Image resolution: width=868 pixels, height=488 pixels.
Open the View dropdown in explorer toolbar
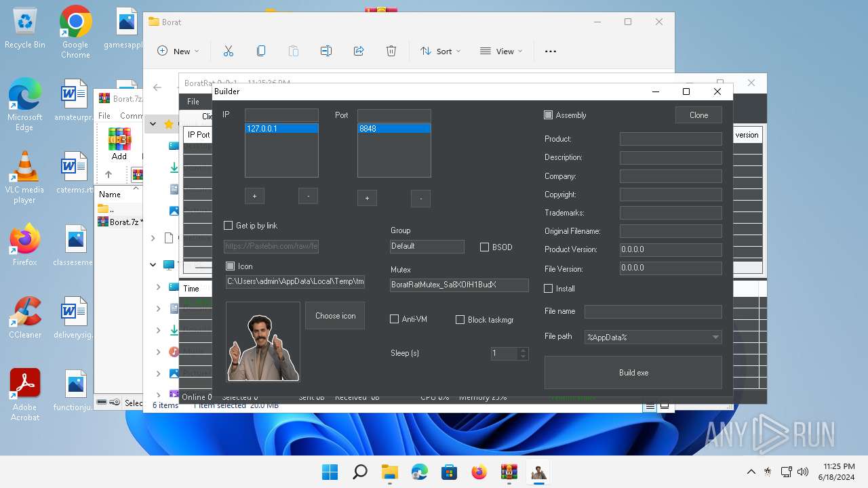(x=501, y=51)
